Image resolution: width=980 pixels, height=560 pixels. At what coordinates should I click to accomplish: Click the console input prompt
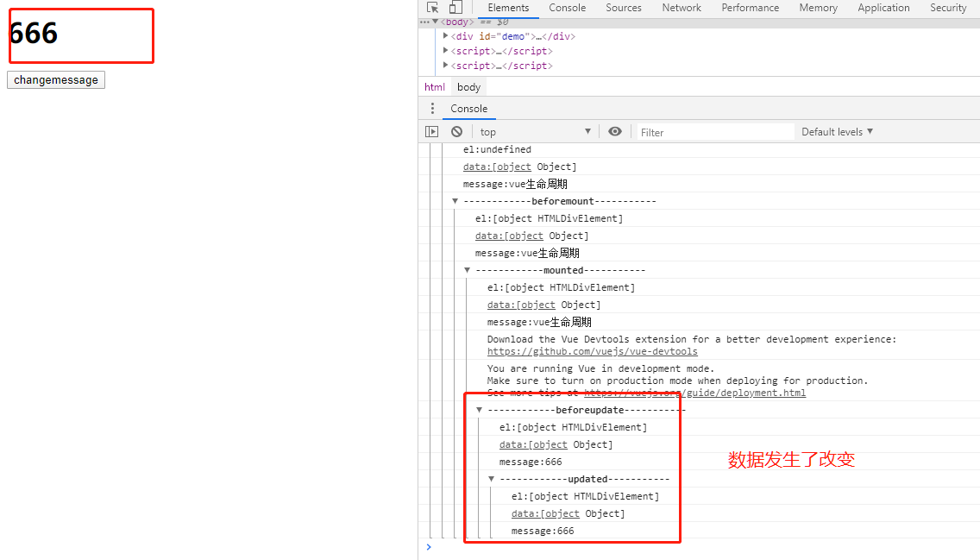[x=703, y=548]
